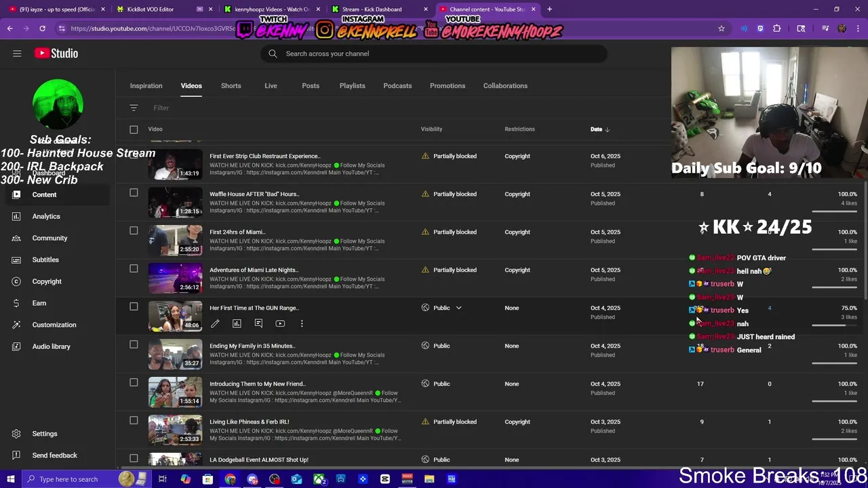
Task: Open thumbnail of 'Adventures of Miami Late Nights'
Action: pos(175,278)
